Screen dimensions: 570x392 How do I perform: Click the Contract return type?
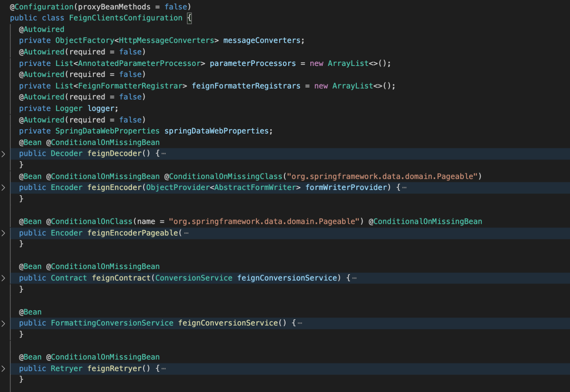(69, 278)
